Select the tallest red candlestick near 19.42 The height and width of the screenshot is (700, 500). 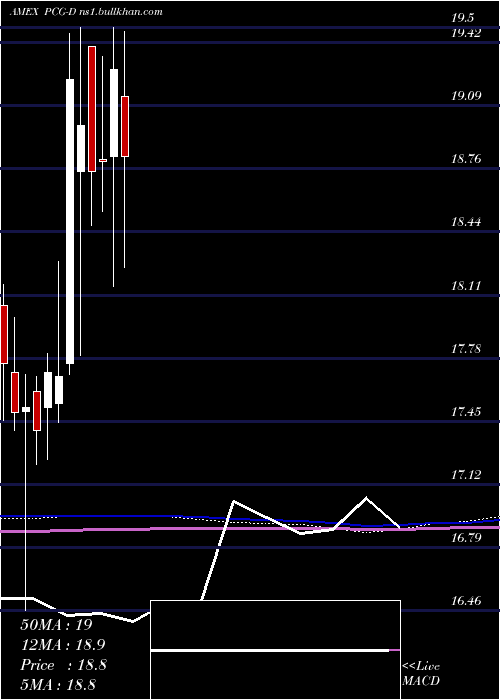pos(92,108)
